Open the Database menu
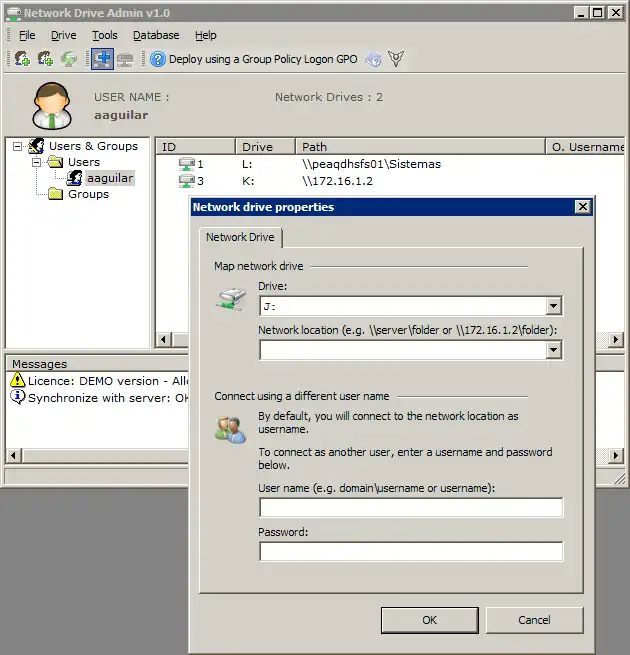This screenshot has height=655, width=630. coord(156,35)
